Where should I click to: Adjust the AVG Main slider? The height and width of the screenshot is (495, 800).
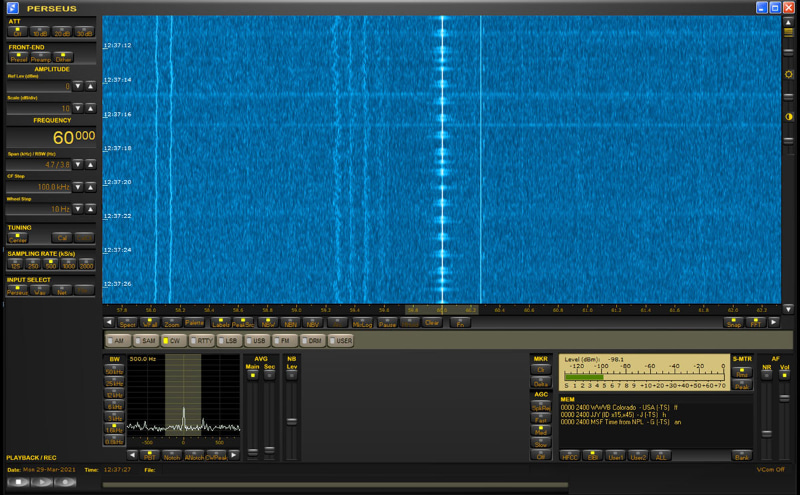pyautogui.click(x=253, y=452)
